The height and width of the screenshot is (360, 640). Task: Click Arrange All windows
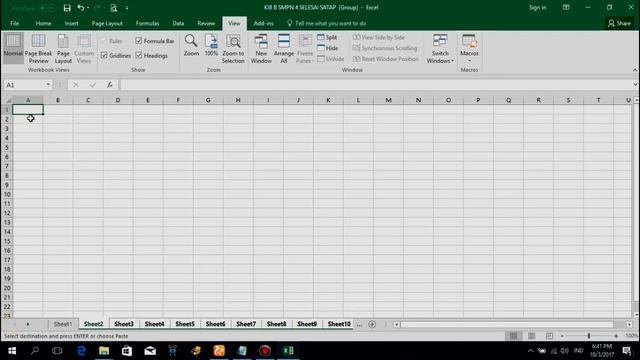pyautogui.click(x=284, y=48)
